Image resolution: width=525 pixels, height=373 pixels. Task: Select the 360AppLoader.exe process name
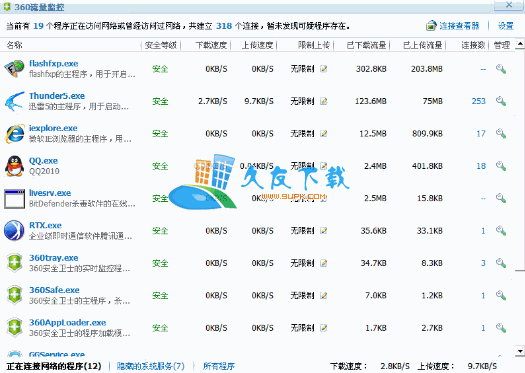point(68,322)
